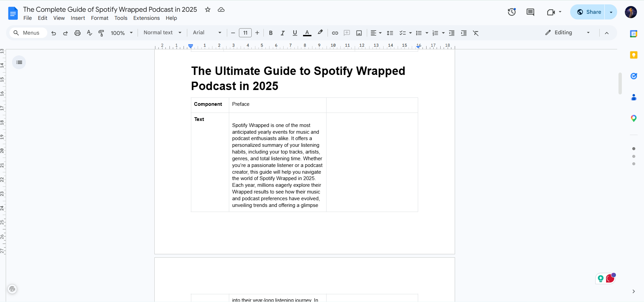Open the Extensions menu

click(x=146, y=18)
